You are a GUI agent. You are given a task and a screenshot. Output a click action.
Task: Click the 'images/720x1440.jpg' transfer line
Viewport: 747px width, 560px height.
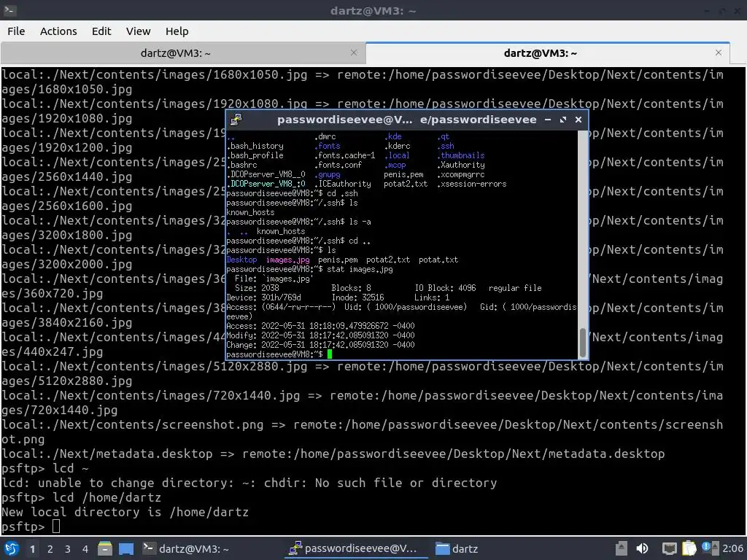point(362,402)
